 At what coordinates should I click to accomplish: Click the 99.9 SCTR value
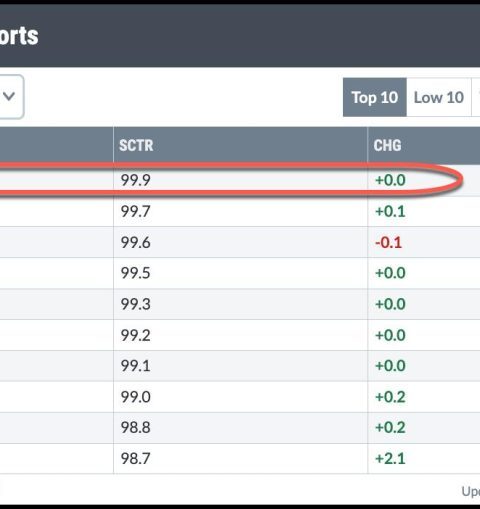[x=136, y=180]
